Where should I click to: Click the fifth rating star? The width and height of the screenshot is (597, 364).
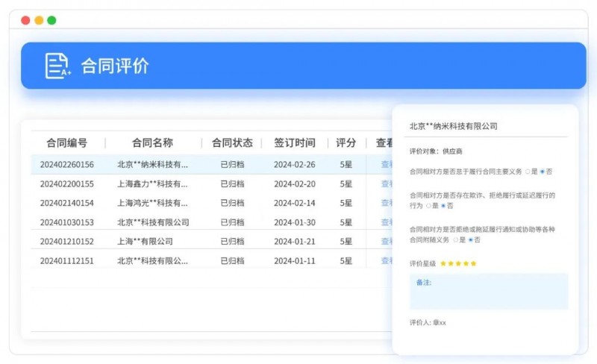pyautogui.click(x=473, y=263)
